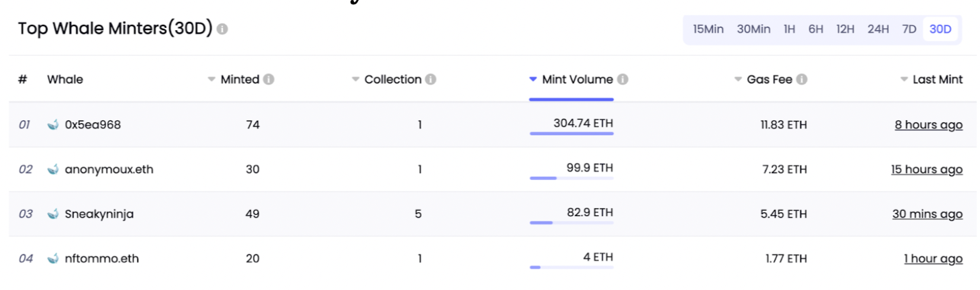Select minted count 49

point(253,214)
